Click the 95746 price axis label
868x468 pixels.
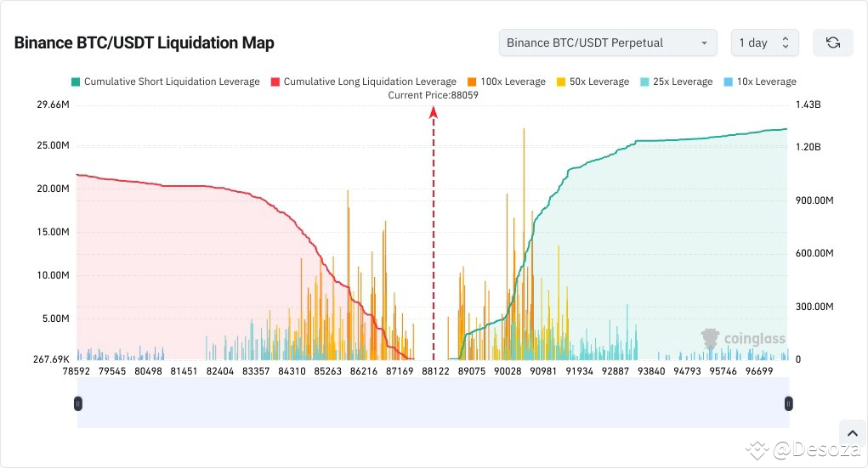pos(723,371)
